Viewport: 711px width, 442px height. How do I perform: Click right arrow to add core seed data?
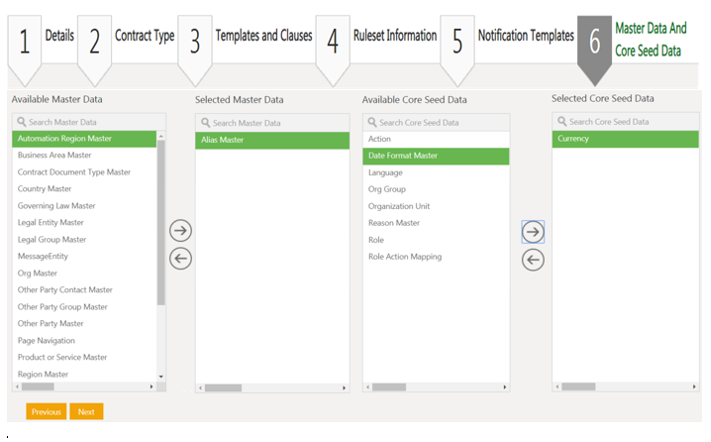click(533, 232)
